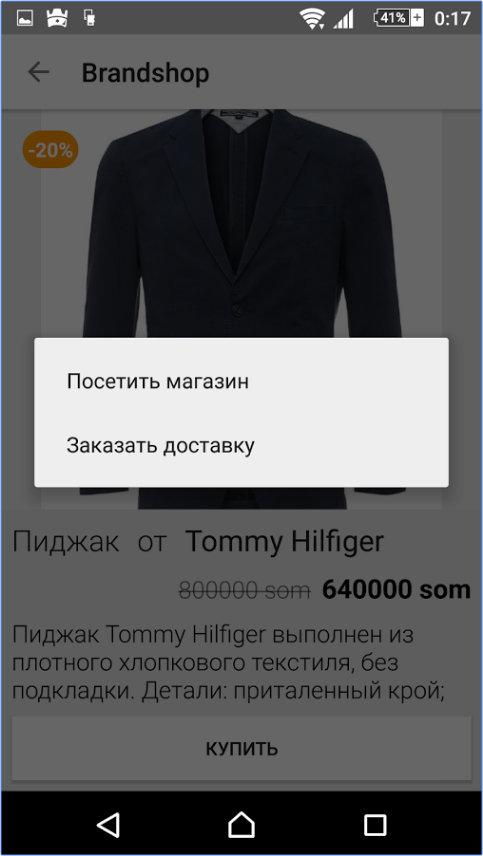Tap the -20% discount badge

(50, 150)
